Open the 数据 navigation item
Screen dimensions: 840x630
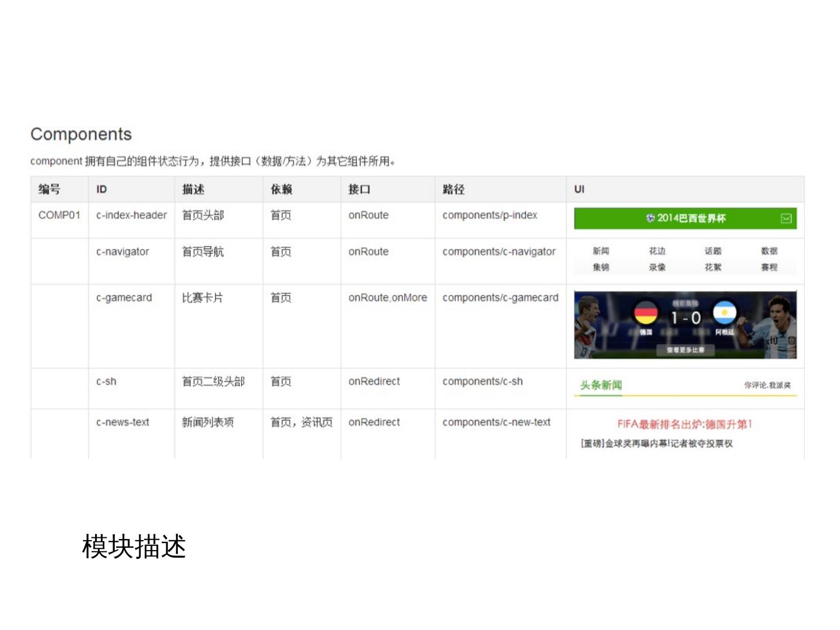[x=769, y=251]
